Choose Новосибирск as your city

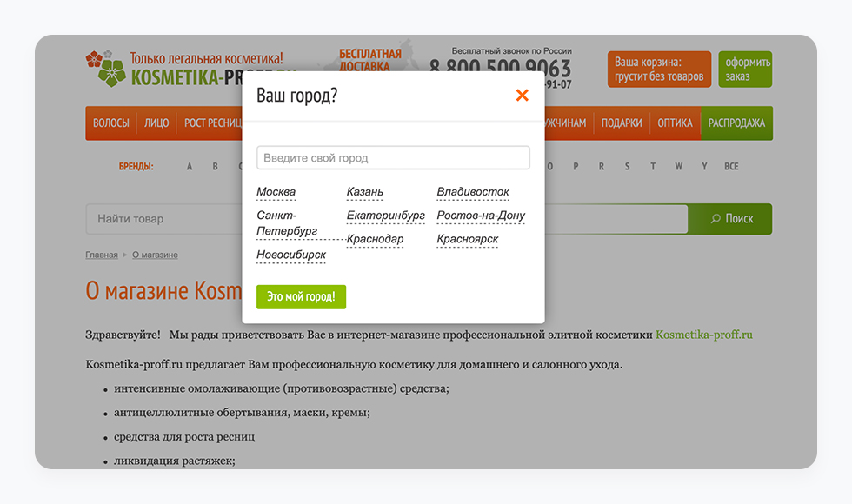point(290,254)
